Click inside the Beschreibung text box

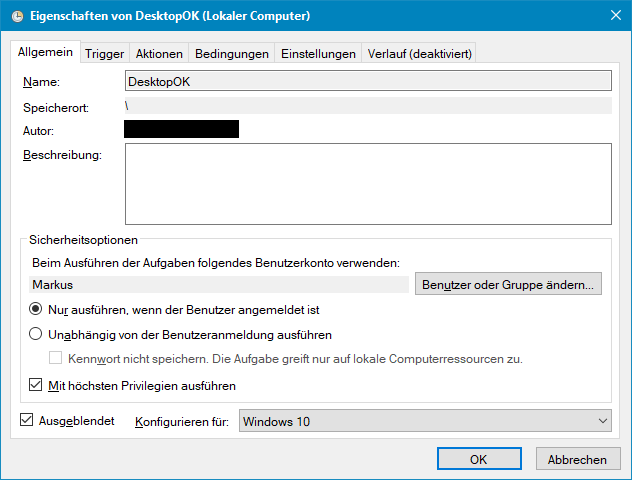click(368, 184)
